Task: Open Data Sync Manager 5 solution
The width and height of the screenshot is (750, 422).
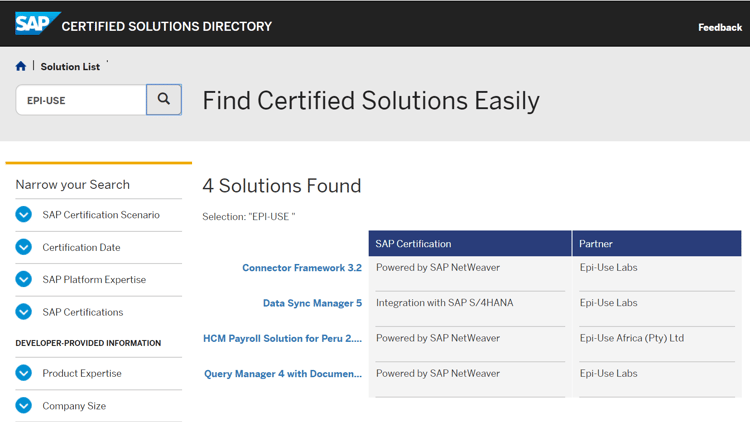Action: [312, 303]
